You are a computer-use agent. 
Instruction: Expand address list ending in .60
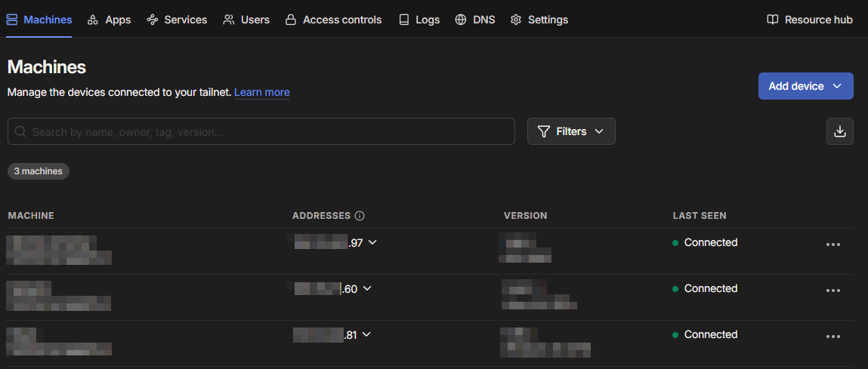click(x=367, y=288)
